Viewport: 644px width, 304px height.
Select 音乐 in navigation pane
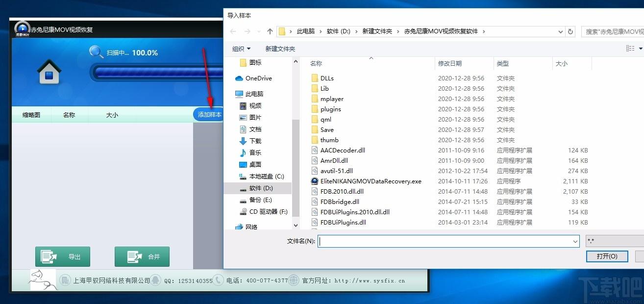(x=251, y=152)
